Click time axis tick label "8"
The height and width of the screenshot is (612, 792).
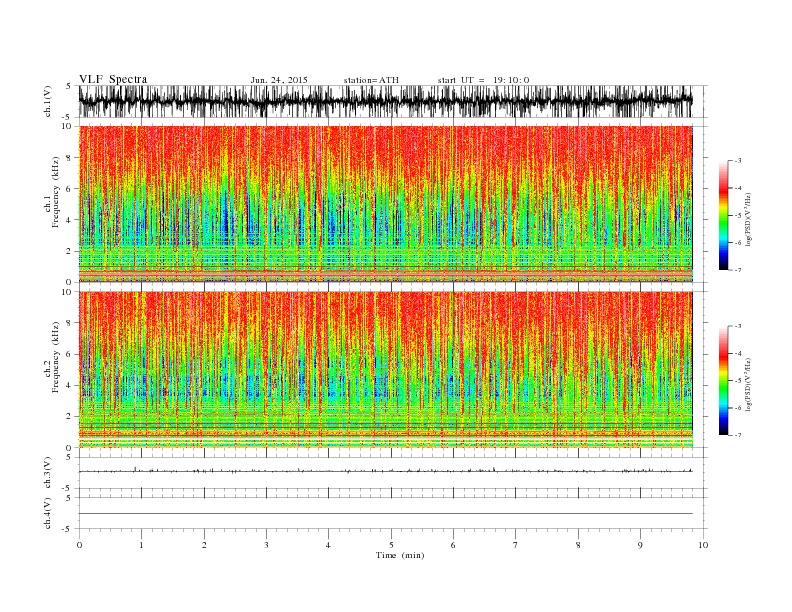point(578,545)
